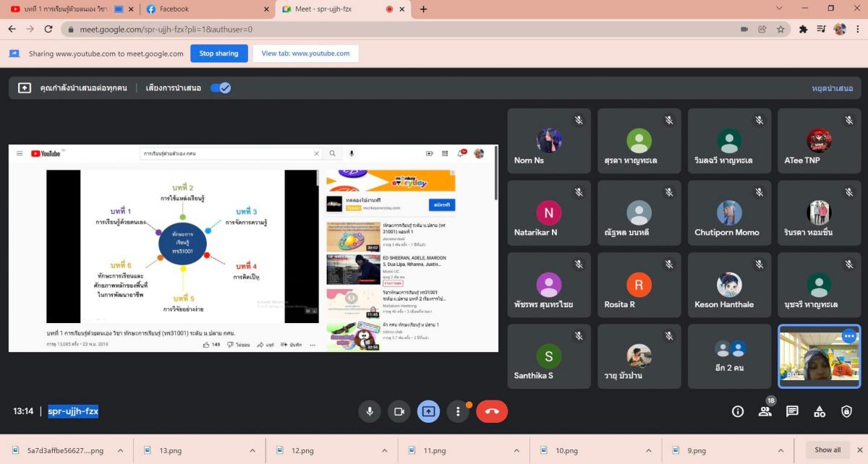868x464 pixels.
Task: Open more options three-dot menu
Action: point(458,411)
